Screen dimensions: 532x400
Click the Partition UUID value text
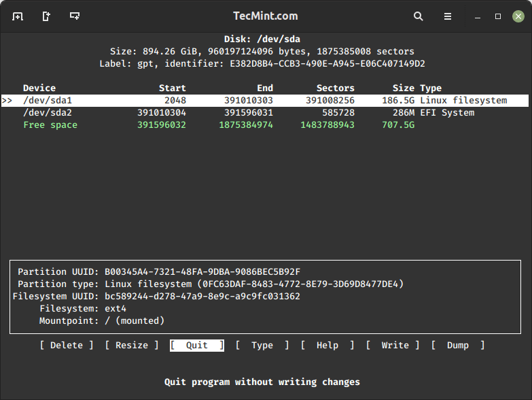pos(202,271)
